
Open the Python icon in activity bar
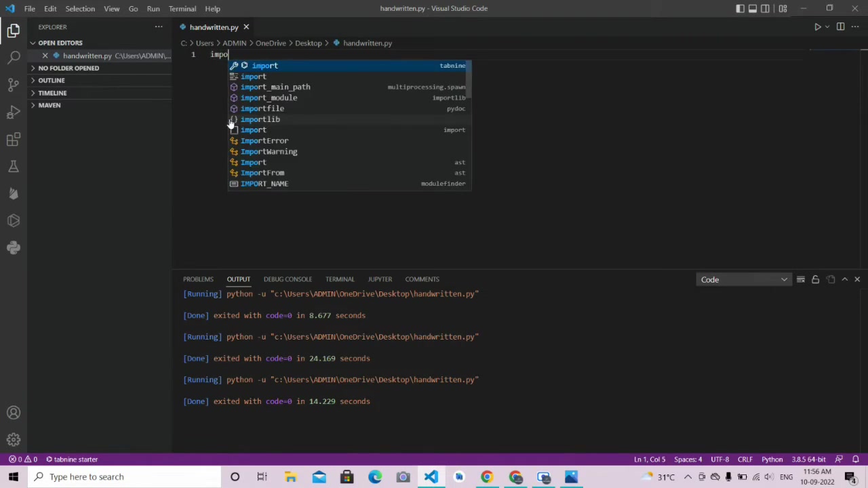[14, 247]
